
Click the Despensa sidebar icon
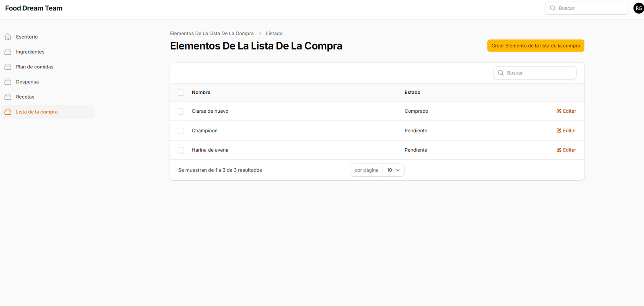coord(8,82)
